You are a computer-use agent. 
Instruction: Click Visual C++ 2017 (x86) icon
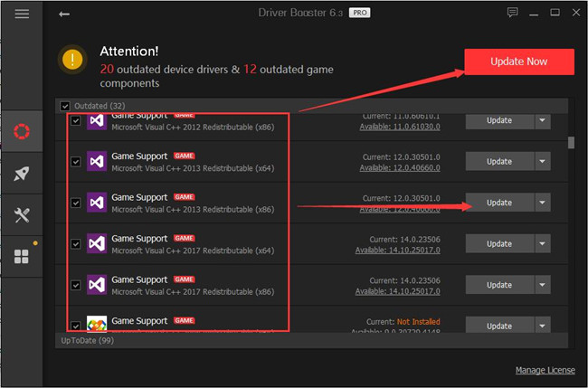coord(97,285)
